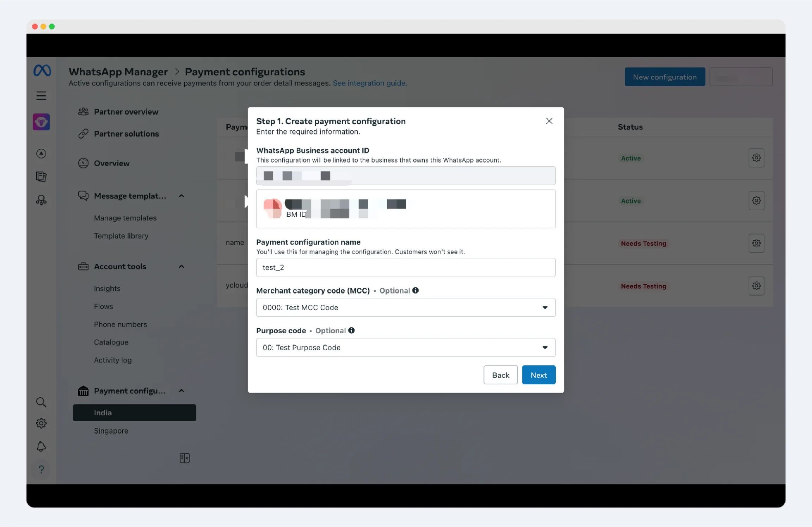812x527 pixels.
Task: Open settings gear in left rail
Action: pos(41,423)
